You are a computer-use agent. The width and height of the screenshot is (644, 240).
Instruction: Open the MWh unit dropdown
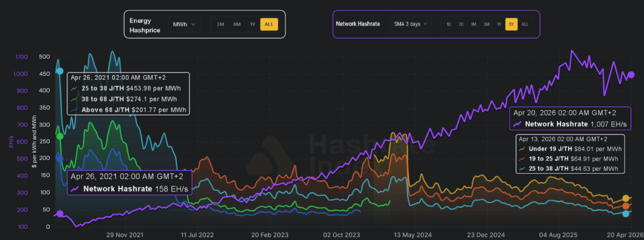[x=184, y=25]
